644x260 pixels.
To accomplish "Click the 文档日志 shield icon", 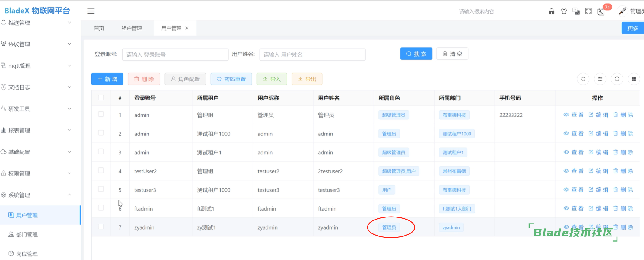I will [4, 87].
